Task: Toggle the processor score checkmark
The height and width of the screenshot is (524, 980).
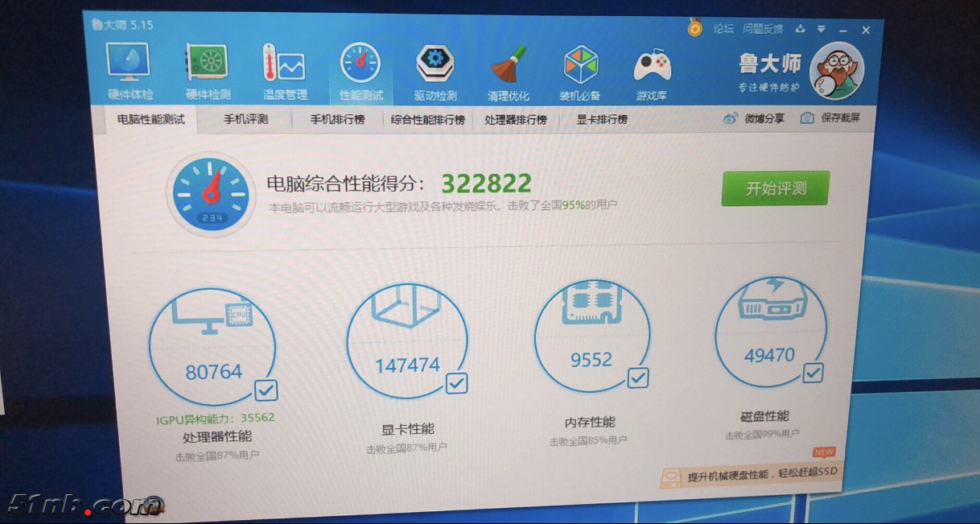Action: 266,390
